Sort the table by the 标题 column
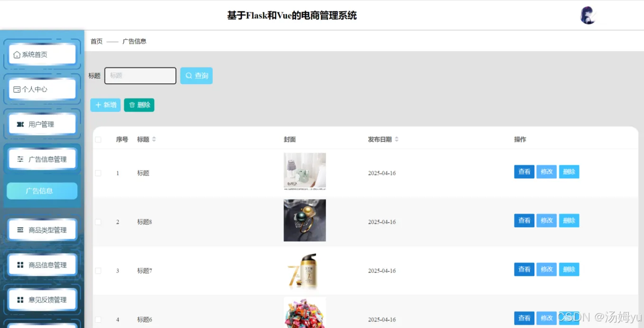The width and height of the screenshot is (644, 328). click(x=154, y=139)
